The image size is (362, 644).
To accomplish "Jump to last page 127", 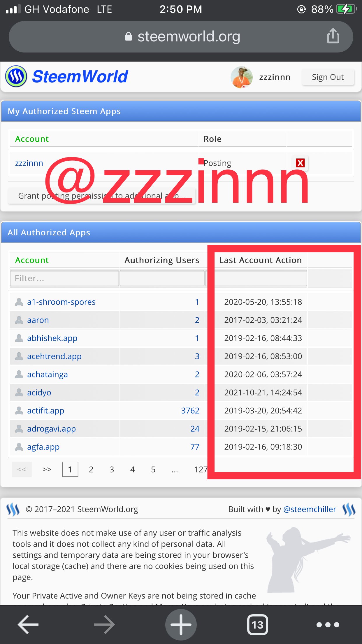I will (x=201, y=469).
